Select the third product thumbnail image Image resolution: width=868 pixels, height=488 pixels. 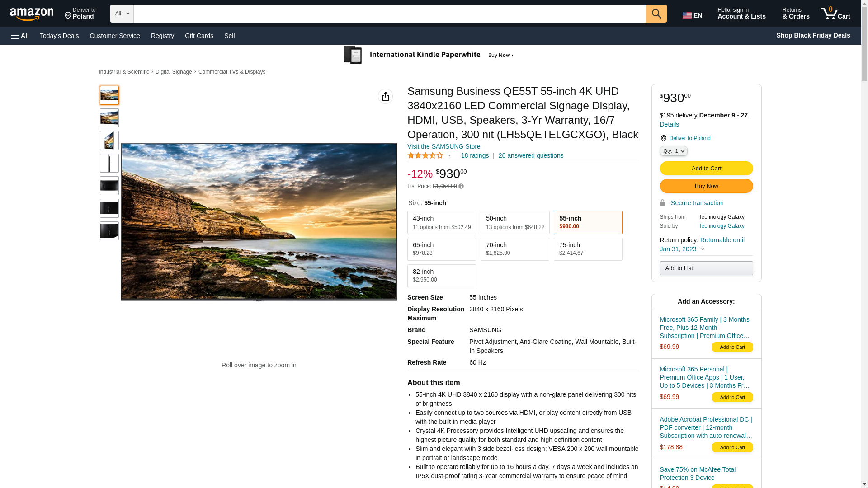tap(109, 141)
